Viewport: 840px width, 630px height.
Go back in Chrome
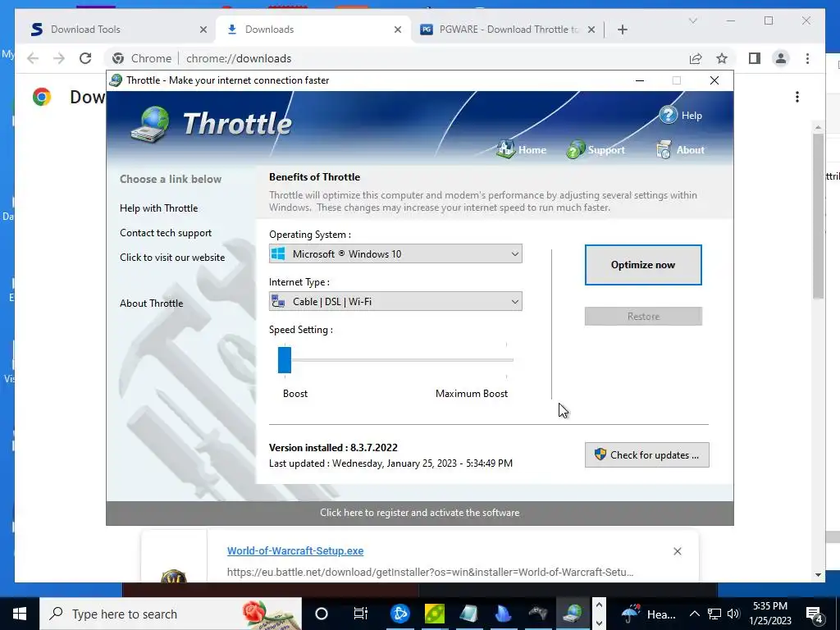(x=33, y=58)
